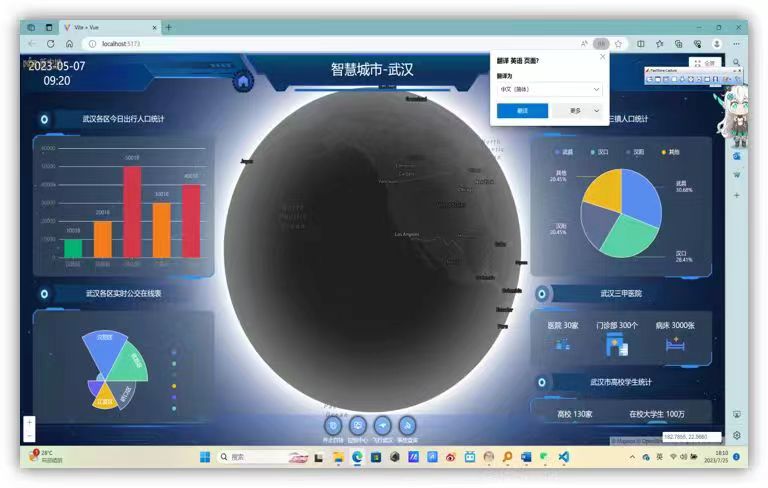The height and width of the screenshot is (488, 768).
Task: Open the translate target language dropdown
Action: pyautogui.click(x=549, y=89)
